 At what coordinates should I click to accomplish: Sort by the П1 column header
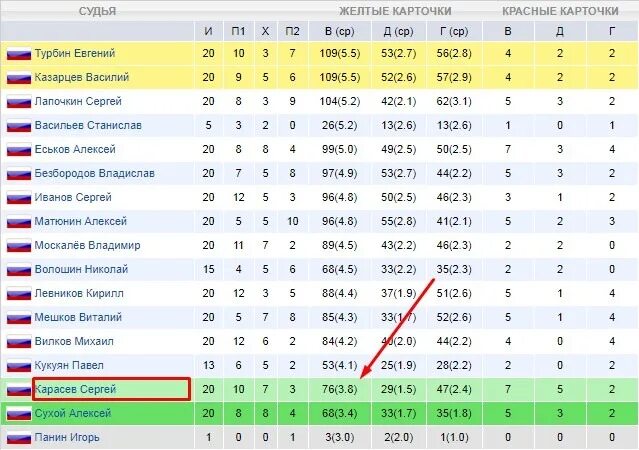237,31
